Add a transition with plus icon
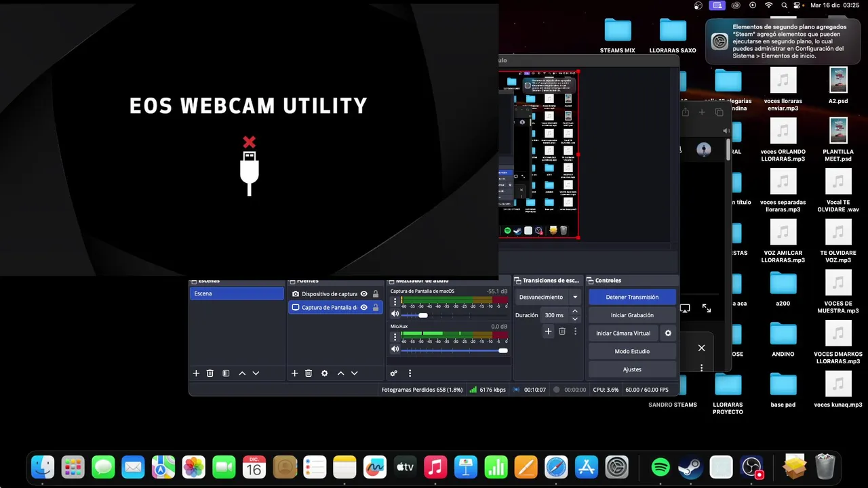The width and height of the screenshot is (868, 488). (549, 331)
